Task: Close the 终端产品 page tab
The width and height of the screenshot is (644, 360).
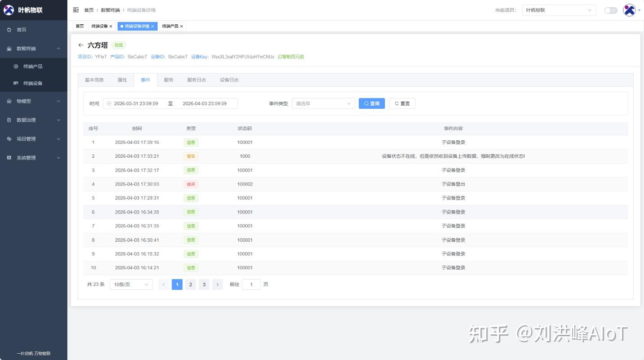Action: tap(181, 27)
